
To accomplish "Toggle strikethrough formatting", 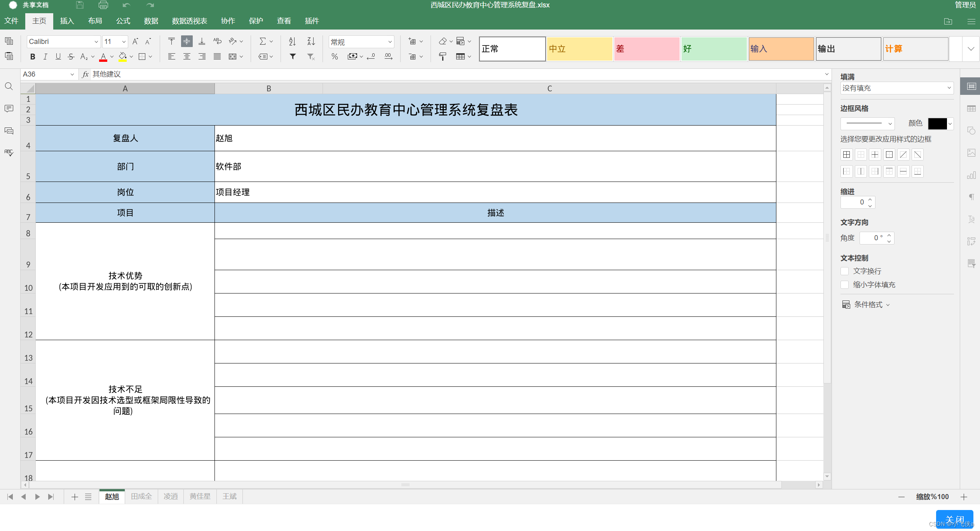I will point(71,57).
